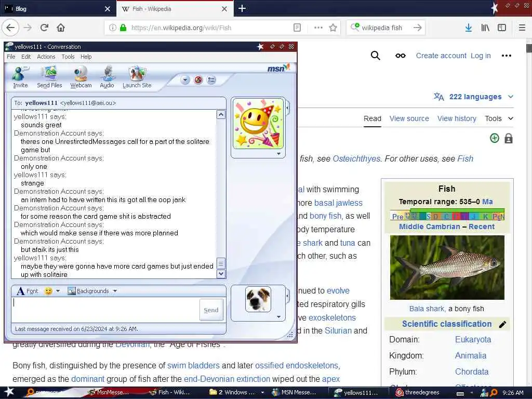Toggle reader view icon in address bar
The image size is (532, 399).
[297, 28]
